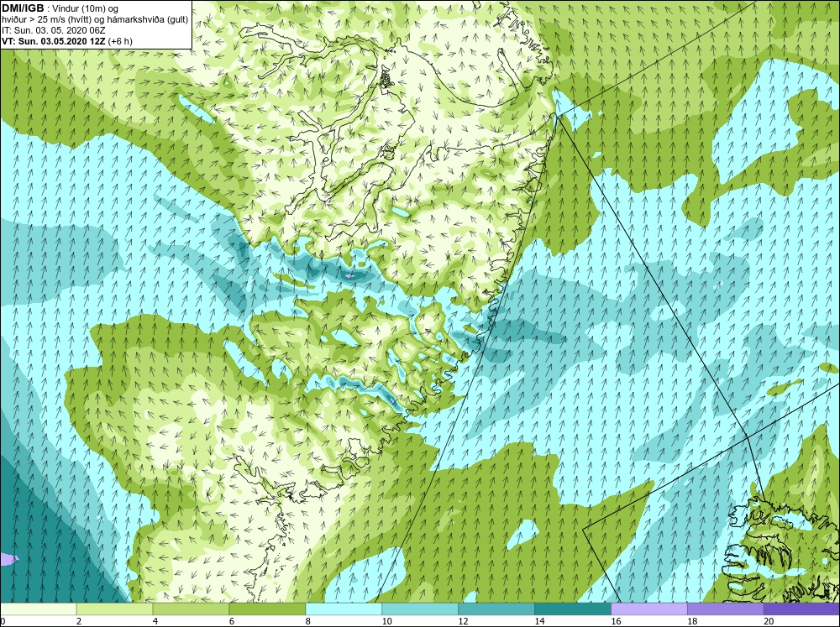Click the light cyan 8–10 m/s legend swatch
The height and width of the screenshot is (627, 840).
click(344, 609)
